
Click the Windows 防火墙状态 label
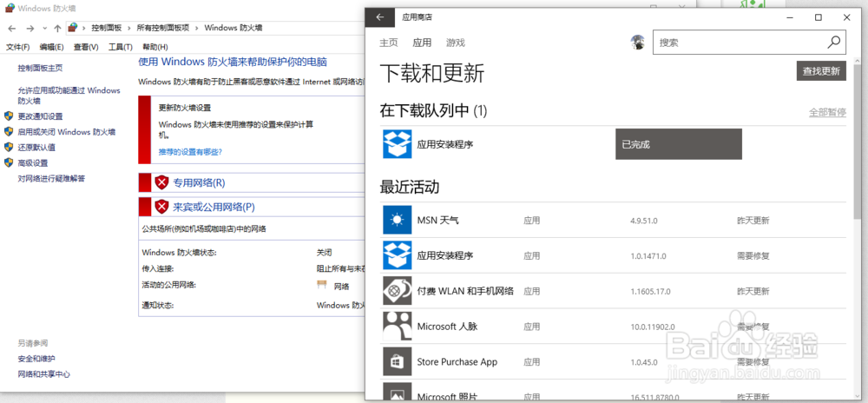click(179, 253)
